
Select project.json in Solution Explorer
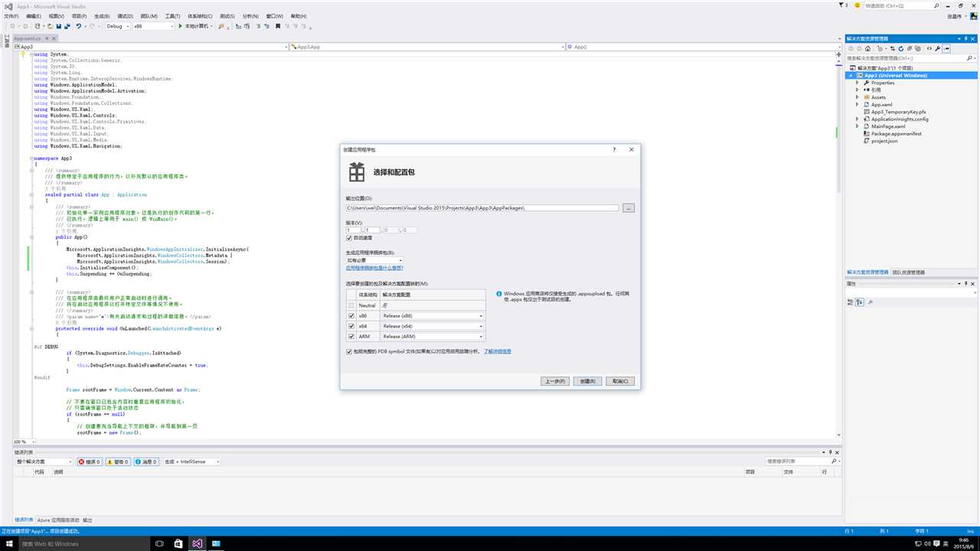(884, 141)
